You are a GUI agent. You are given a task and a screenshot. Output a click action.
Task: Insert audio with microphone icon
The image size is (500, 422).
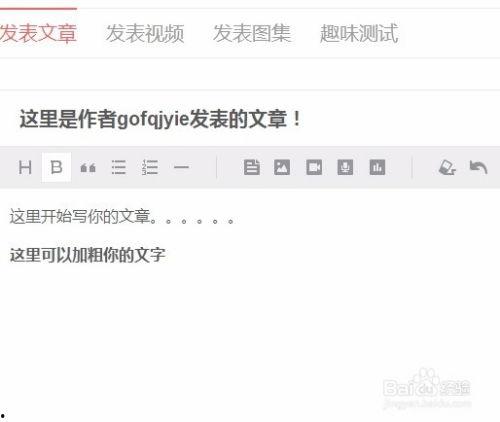pos(345,167)
